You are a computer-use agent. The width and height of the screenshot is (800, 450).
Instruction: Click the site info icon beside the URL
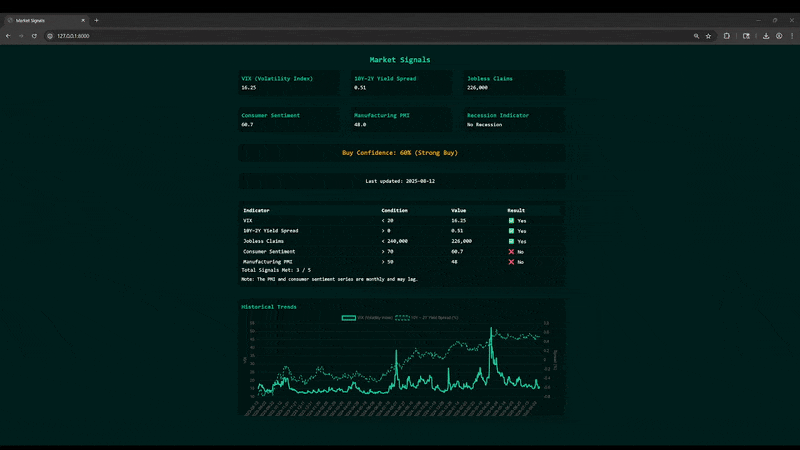click(x=49, y=35)
